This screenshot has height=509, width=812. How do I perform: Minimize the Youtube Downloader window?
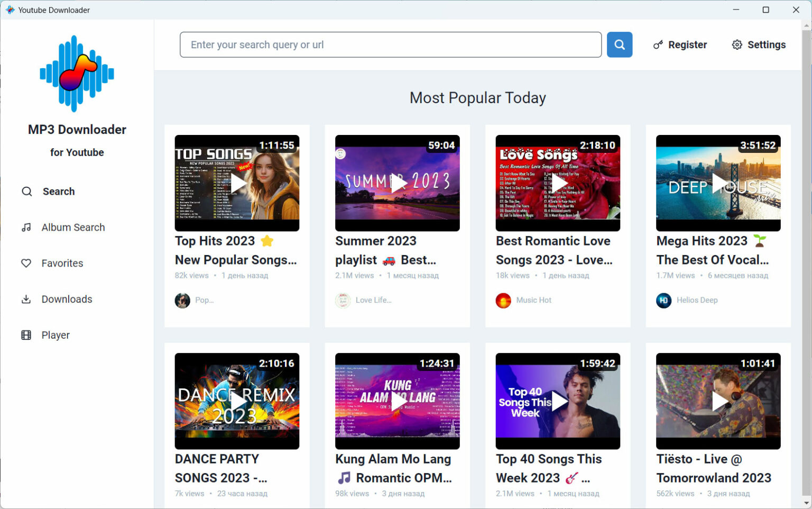[x=736, y=10]
